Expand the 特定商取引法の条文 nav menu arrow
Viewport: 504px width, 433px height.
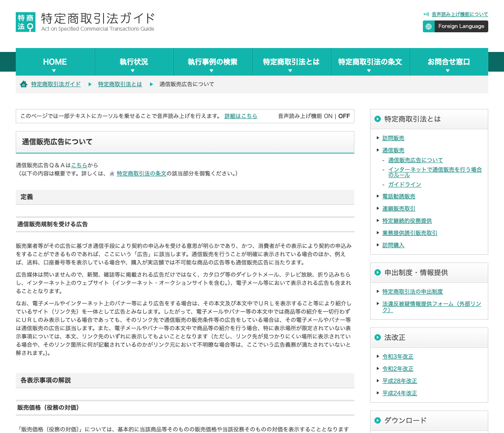pos(369,71)
